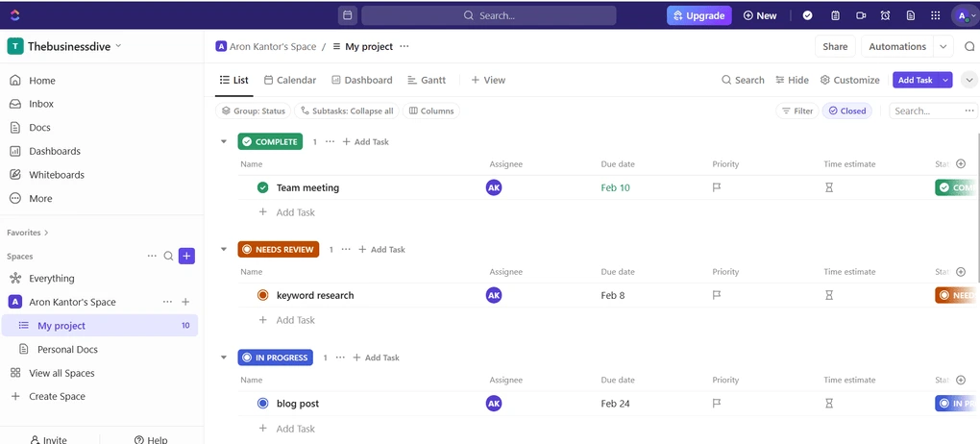Viewport: 980px width, 444px height.
Task: Click the plus button beside Spaces search
Action: (x=186, y=256)
